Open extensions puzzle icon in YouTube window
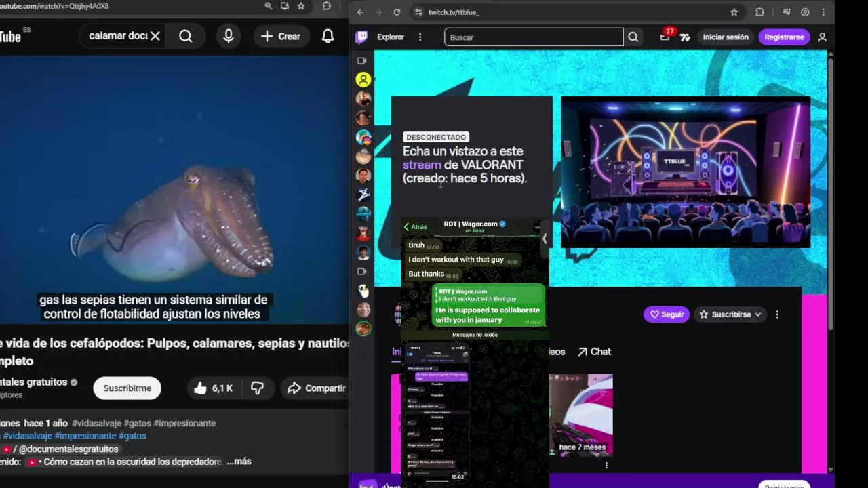This screenshot has width=868, height=488. coord(327,6)
